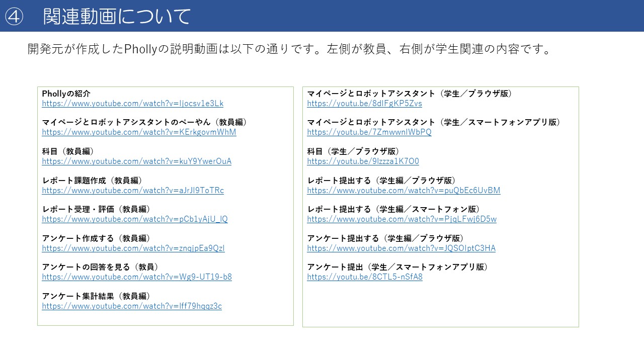Click the レポート受理・評価（教員編） heading

pos(98,209)
